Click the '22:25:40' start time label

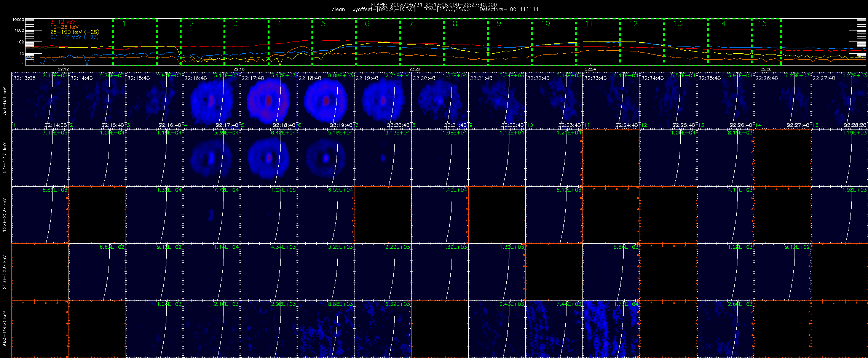pyautogui.click(x=710, y=78)
